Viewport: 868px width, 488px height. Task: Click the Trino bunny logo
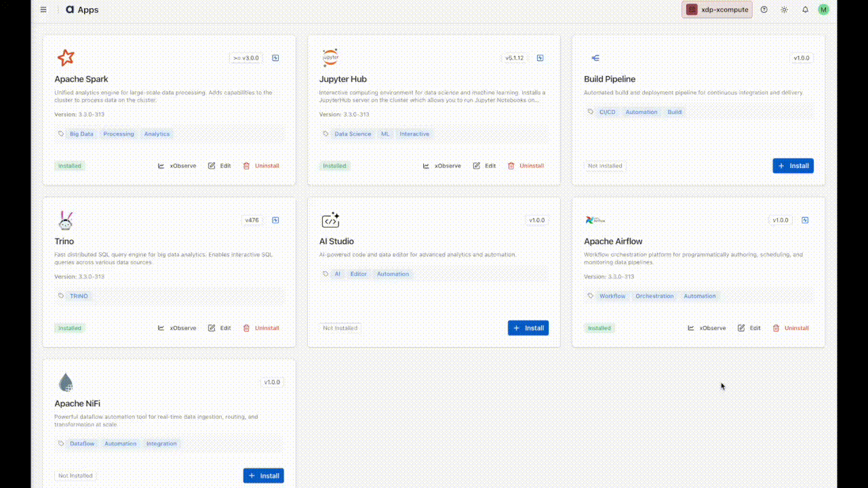[x=66, y=220]
